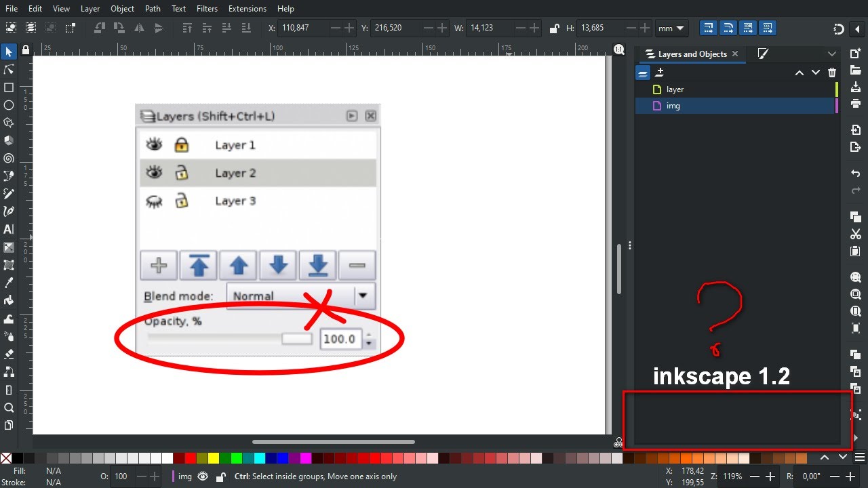Image resolution: width=868 pixels, height=488 pixels.
Task: Click the no-paint X swatch
Action: point(6,458)
